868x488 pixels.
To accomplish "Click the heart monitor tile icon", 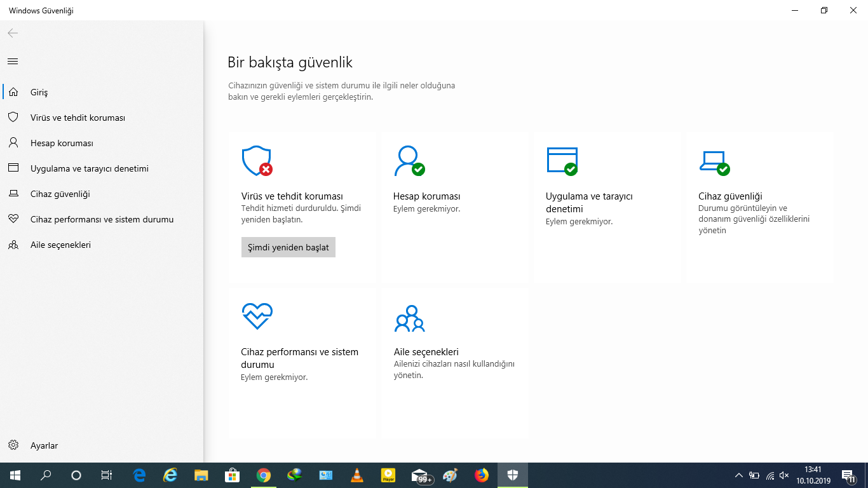I will click(x=257, y=316).
